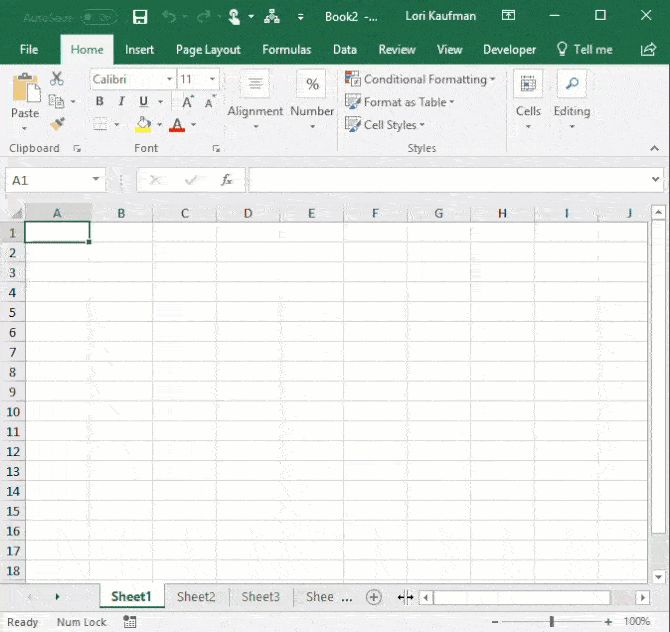
Task: Click the Increase Font Size icon
Action: (187, 102)
